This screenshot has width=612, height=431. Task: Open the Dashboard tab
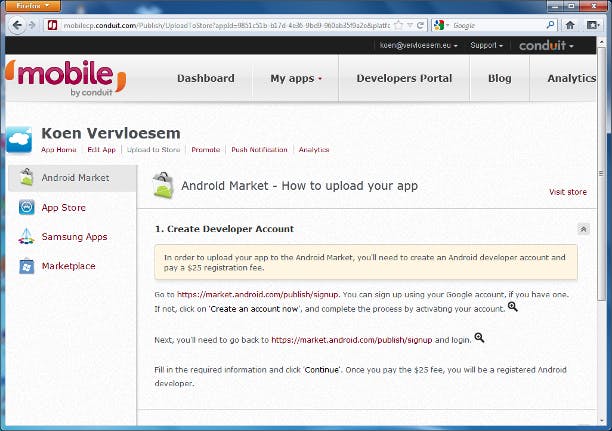pyautogui.click(x=206, y=78)
